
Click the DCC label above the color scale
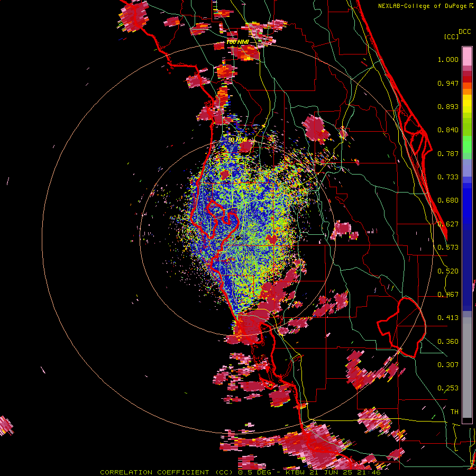(x=465, y=32)
